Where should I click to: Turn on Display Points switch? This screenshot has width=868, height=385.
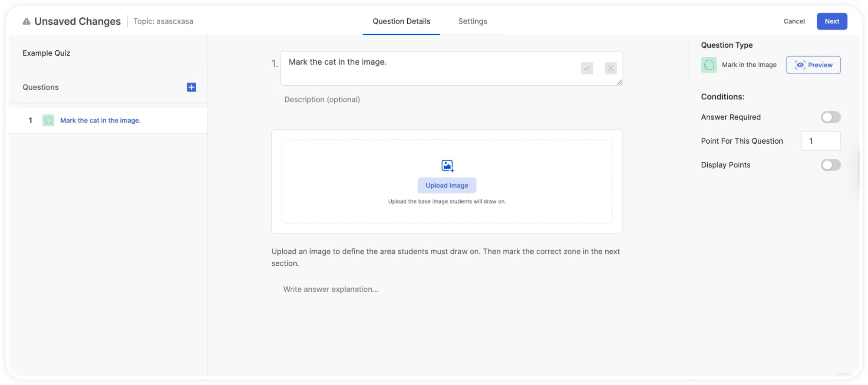[830, 165]
